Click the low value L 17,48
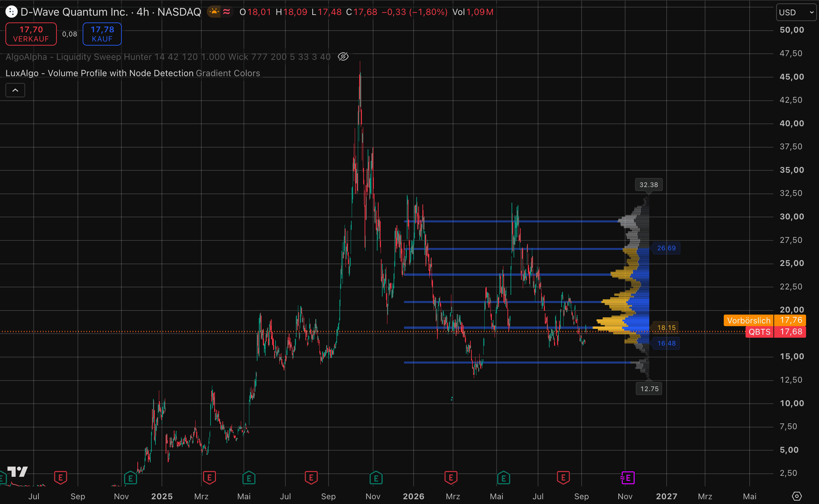Image resolution: width=819 pixels, height=504 pixels. 327,12
